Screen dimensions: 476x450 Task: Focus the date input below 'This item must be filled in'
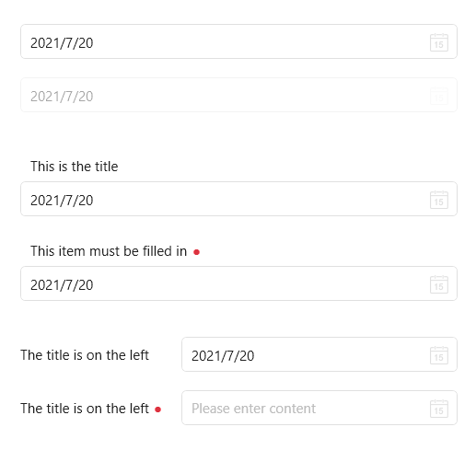point(238,283)
